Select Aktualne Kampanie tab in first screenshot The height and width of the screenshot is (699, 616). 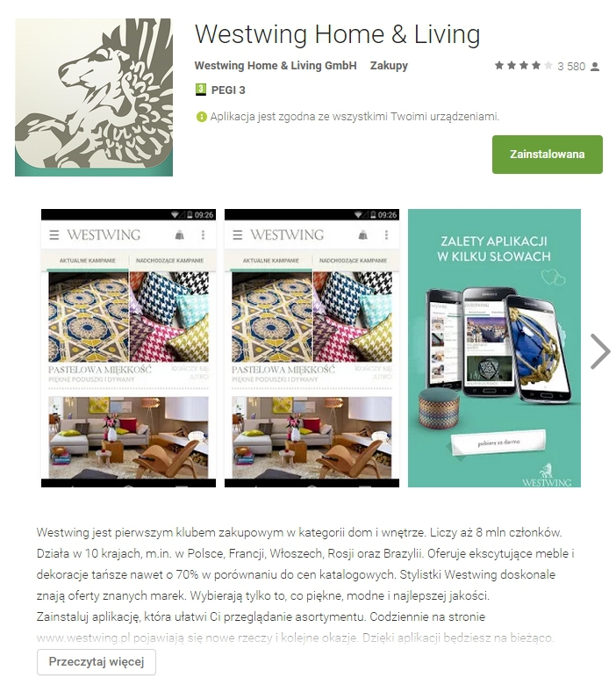pyautogui.click(x=87, y=260)
